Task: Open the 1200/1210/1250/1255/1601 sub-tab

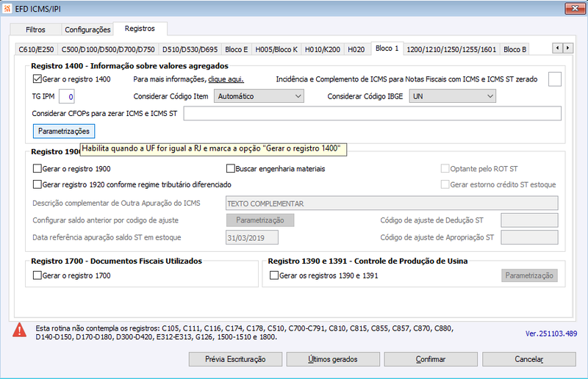Action: tap(451, 49)
